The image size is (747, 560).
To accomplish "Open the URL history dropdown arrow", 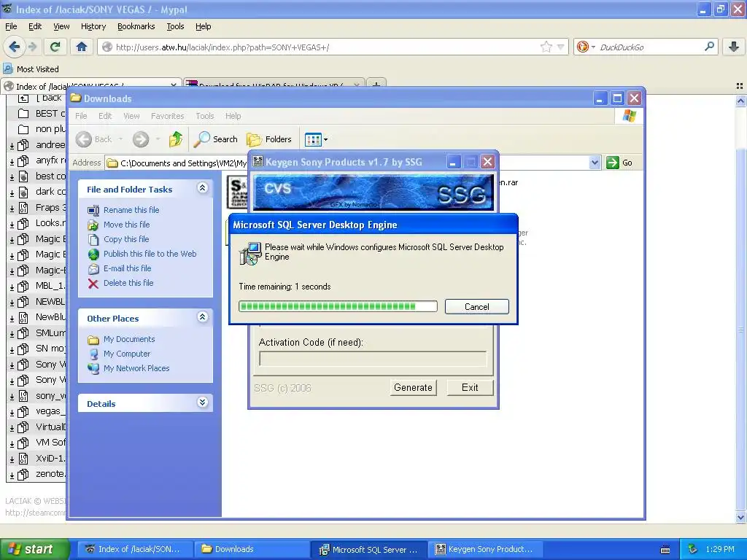I will tap(561, 47).
